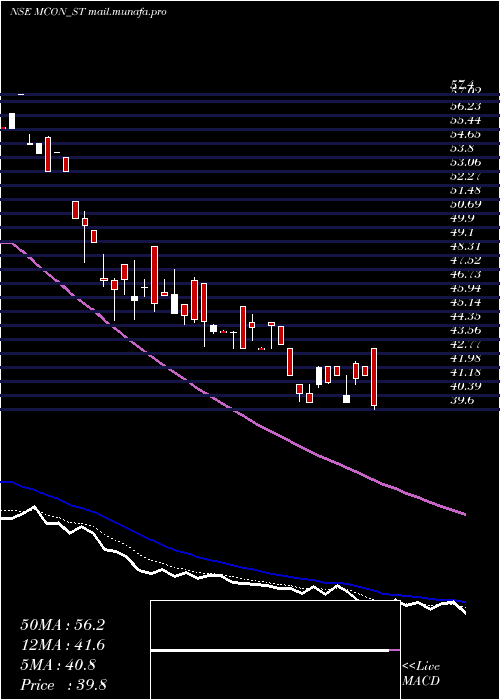Click the 41.98 price axis label
The width and height of the screenshot is (500, 700).
466,358
